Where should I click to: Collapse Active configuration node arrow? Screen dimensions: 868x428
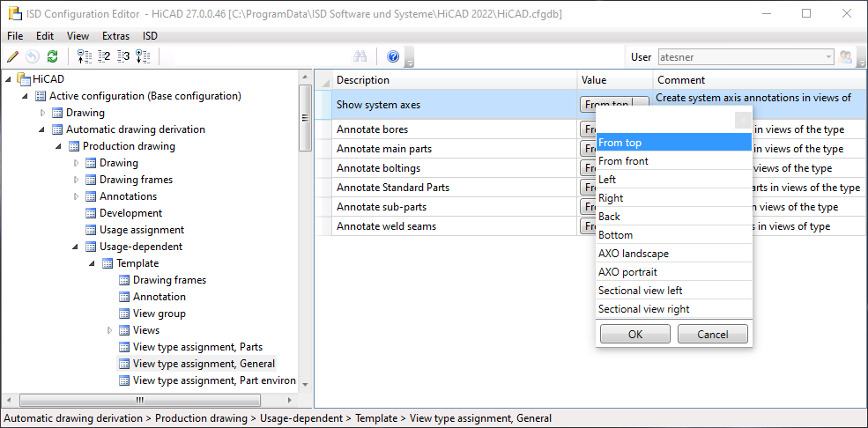point(25,96)
